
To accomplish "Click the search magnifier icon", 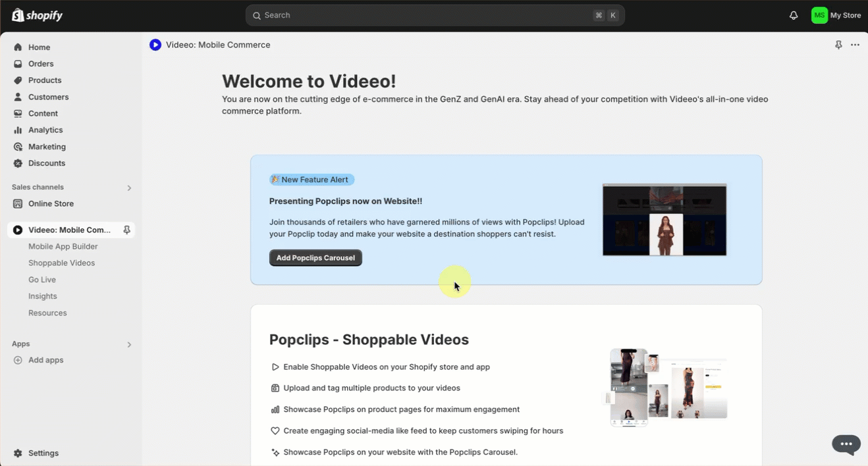I will click(x=257, y=15).
